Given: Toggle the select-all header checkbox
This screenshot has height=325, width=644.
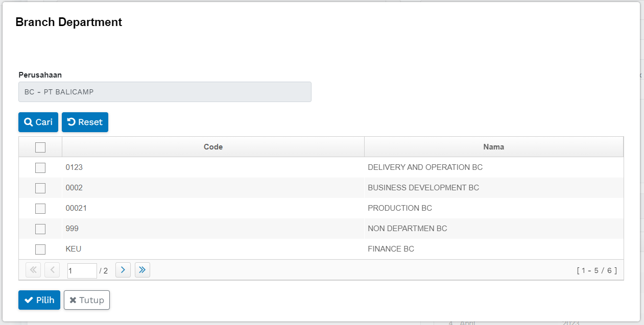Looking at the screenshot, I should click(x=40, y=147).
